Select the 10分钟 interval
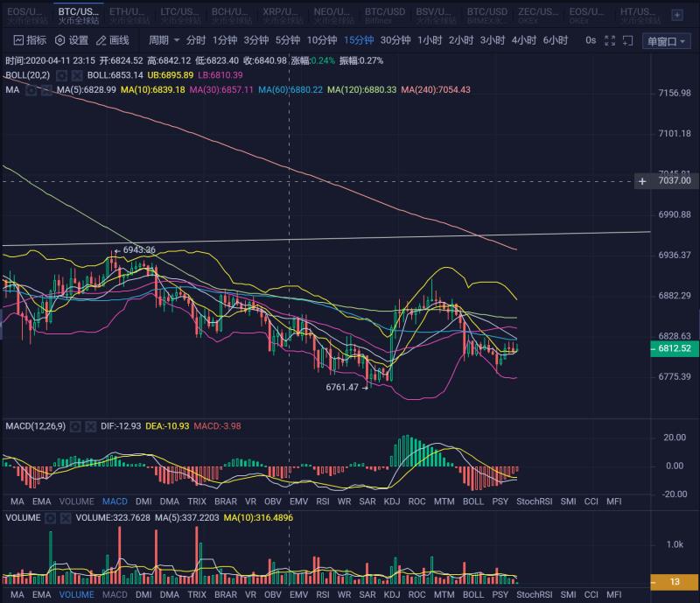Viewport: 700px width, 603px height. click(322, 40)
